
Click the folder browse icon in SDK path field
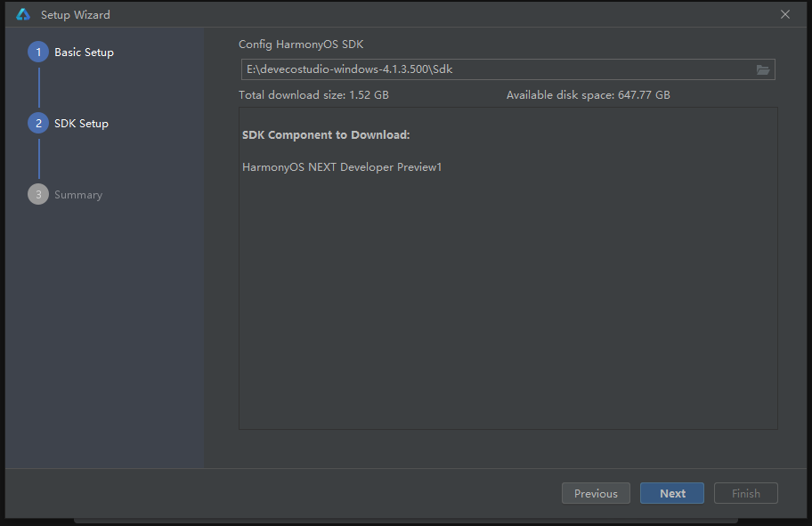tap(762, 69)
